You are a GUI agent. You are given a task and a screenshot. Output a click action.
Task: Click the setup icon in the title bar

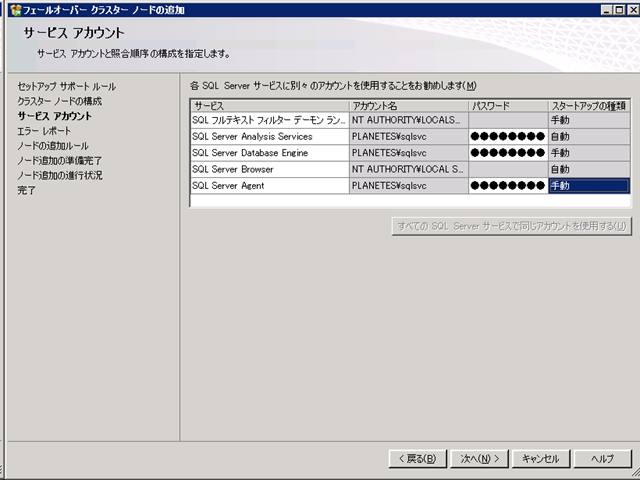[16, 9]
